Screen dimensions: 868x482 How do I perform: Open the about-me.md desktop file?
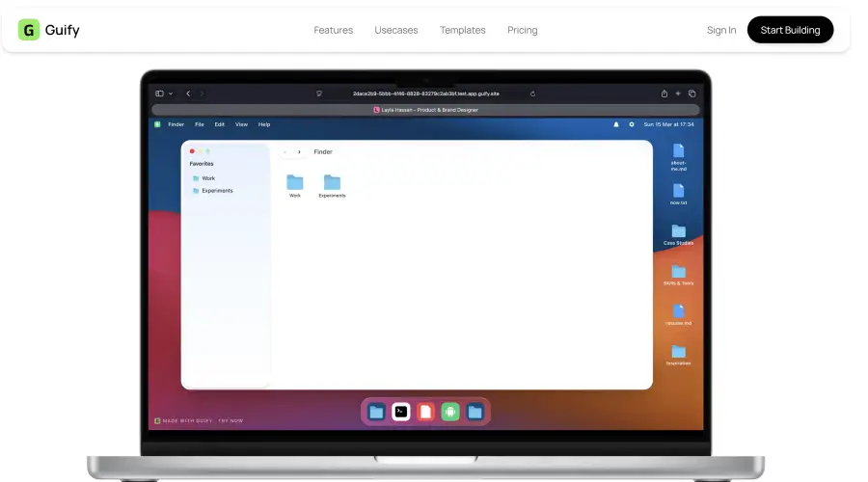pos(679,157)
